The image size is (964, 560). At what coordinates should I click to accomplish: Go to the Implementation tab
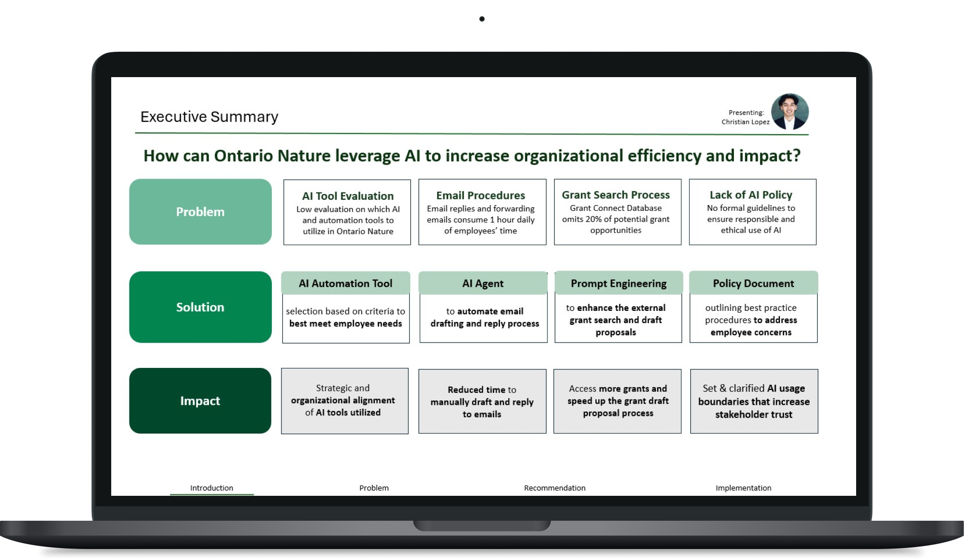coord(743,488)
